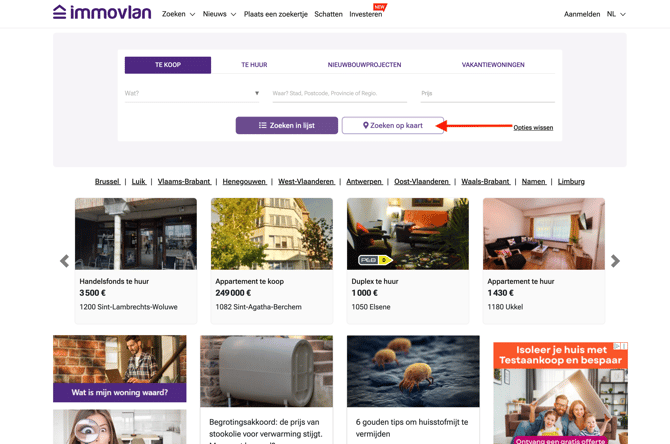The width and height of the screenshot is (670, 444).
Task: Open the Appartement te koop listing photo
Action: click(x=272, y=234)
